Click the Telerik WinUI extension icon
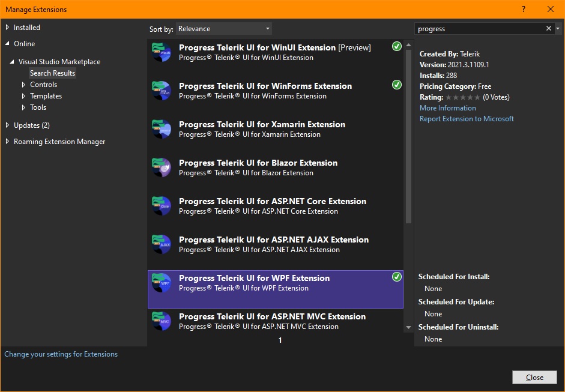The image size is (565, 392). tap(162, 53)
